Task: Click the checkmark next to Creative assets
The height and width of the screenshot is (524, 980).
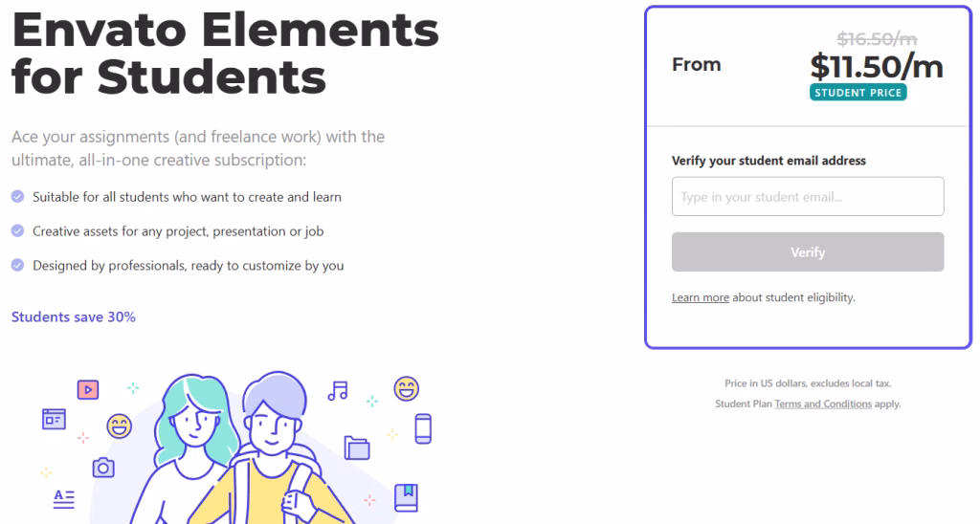Action: (17, 231)
